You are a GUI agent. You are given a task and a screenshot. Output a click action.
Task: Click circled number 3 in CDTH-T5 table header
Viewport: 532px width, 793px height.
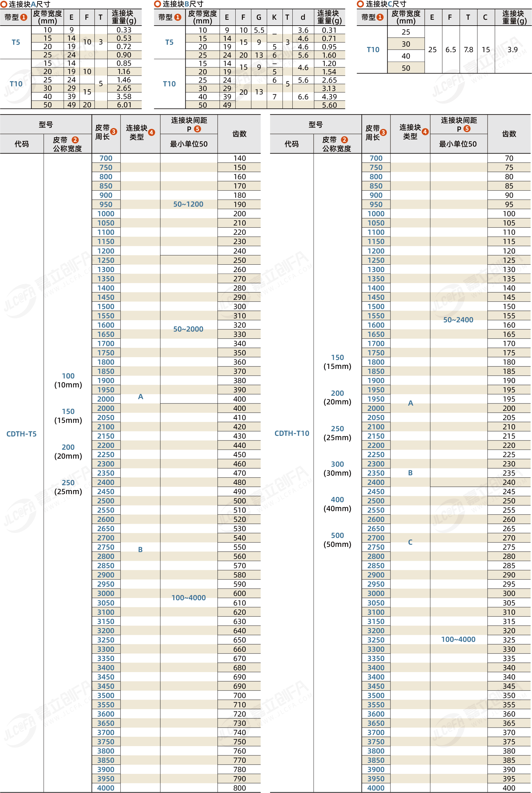114,132
